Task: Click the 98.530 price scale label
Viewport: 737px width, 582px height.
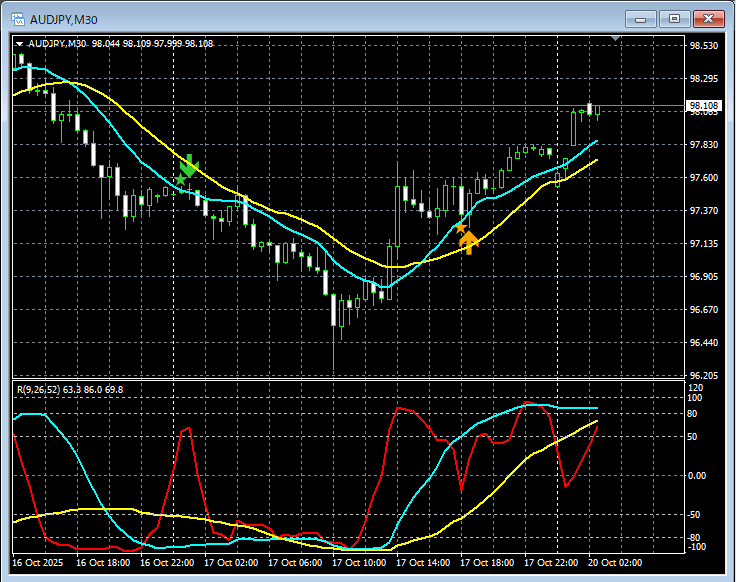Action: click(x=703, y=46)
